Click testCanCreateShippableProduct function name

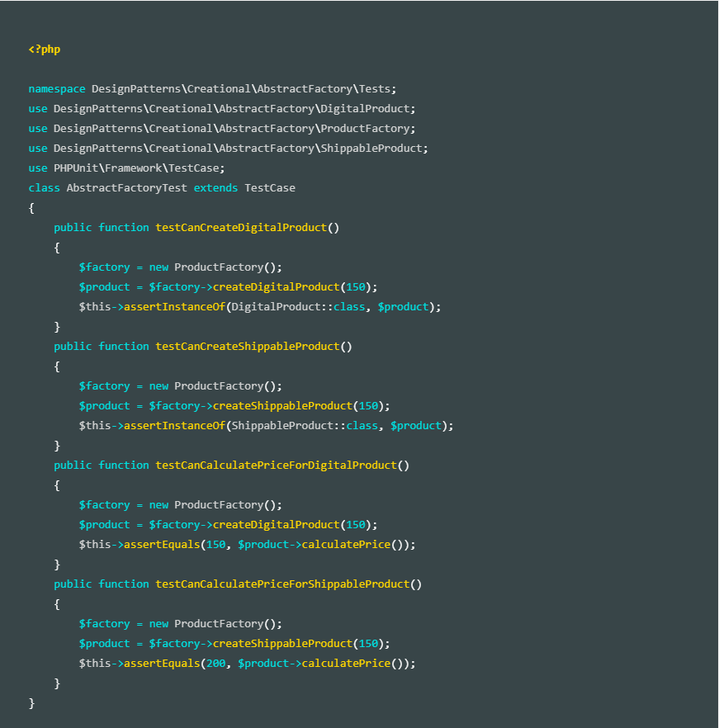[248, 347]
